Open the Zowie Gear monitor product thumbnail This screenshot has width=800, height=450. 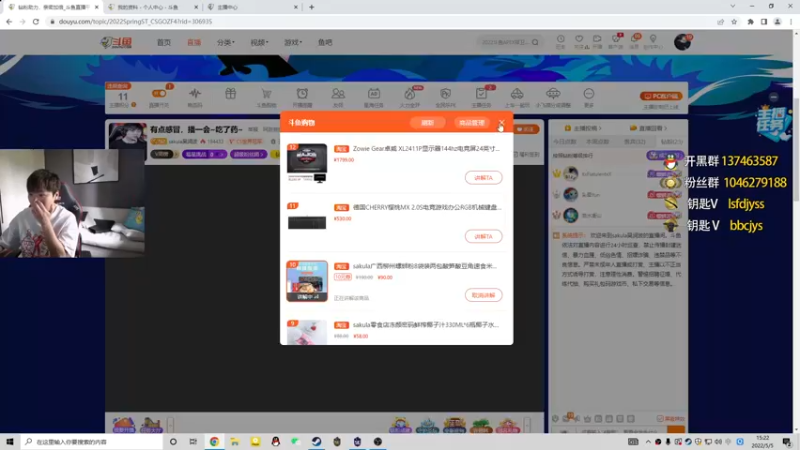(307, 163)
